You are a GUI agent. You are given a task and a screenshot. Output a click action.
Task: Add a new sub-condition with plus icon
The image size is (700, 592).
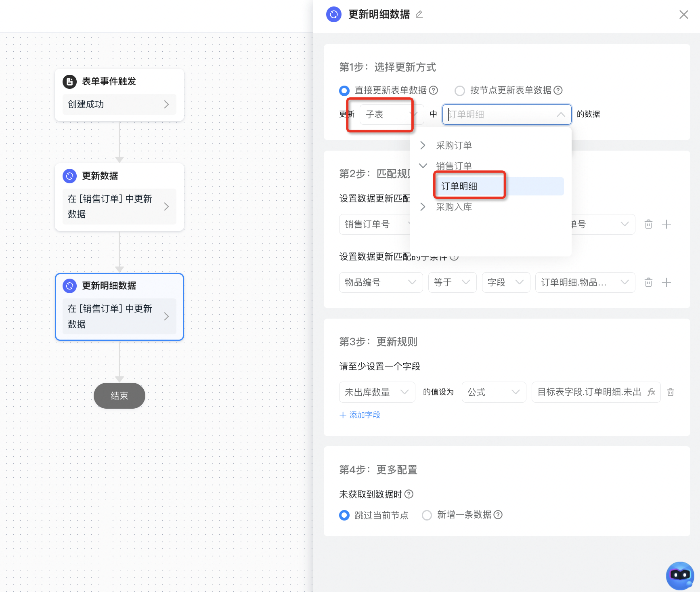(666, 282)
